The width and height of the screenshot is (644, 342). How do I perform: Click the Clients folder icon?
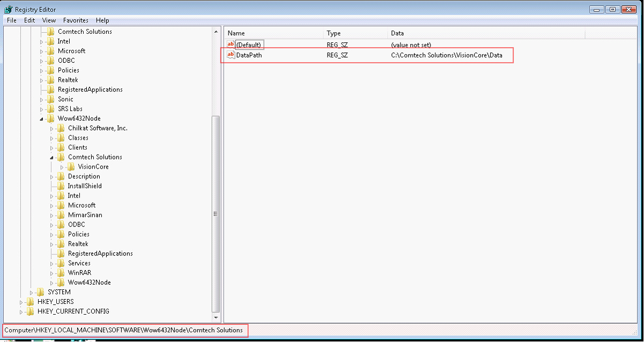click(x=61, y=148)
